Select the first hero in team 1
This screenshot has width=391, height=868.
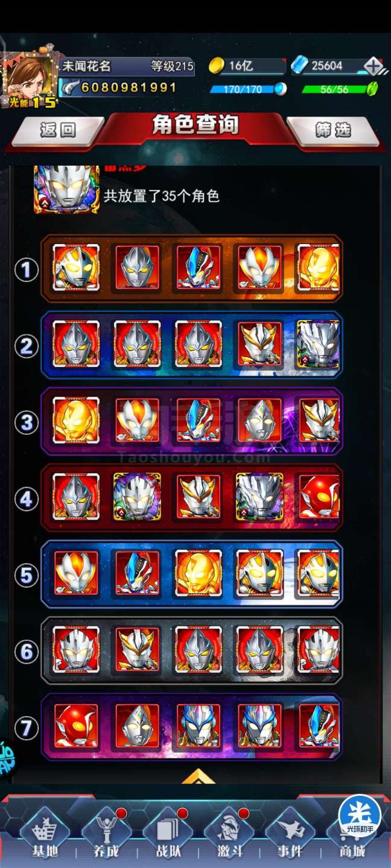(76, 267)
